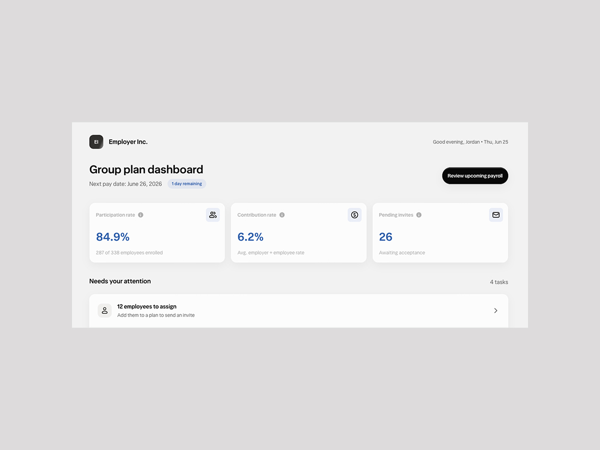Viewport: 600px width, 450px height.
Task: Open the Participation rate info tooltip icon
Action: 141,215
